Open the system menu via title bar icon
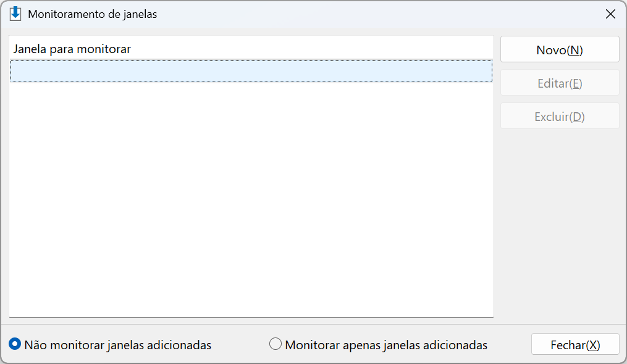Viewport: 627px width, 364px height. 15,14
